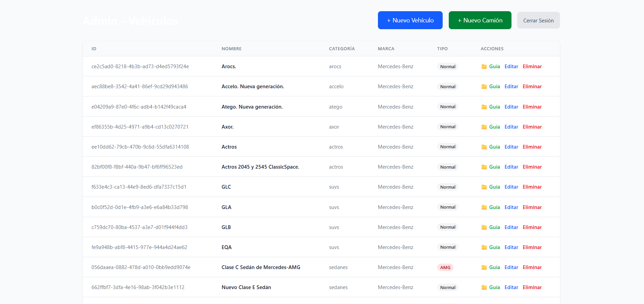Screen dimensions: 644x304
Task: Delete the GLC vehicle
Action: [x=532, y=187]
